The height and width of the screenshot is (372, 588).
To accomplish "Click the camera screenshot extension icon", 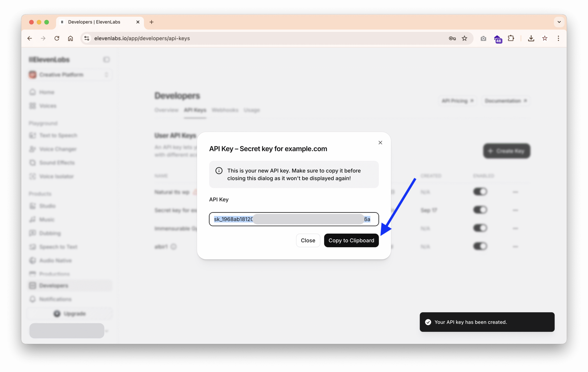I will click(x=483, y=38).
